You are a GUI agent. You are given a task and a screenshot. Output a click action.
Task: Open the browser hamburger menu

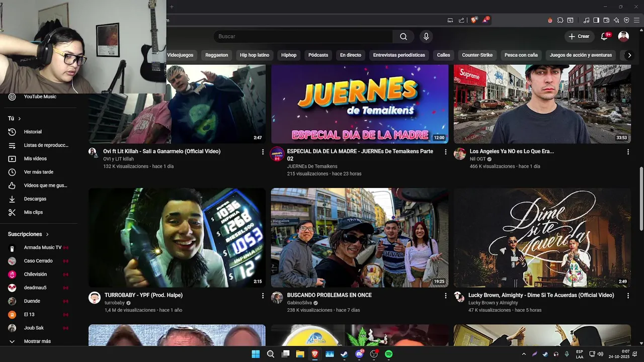click(636, 20)
